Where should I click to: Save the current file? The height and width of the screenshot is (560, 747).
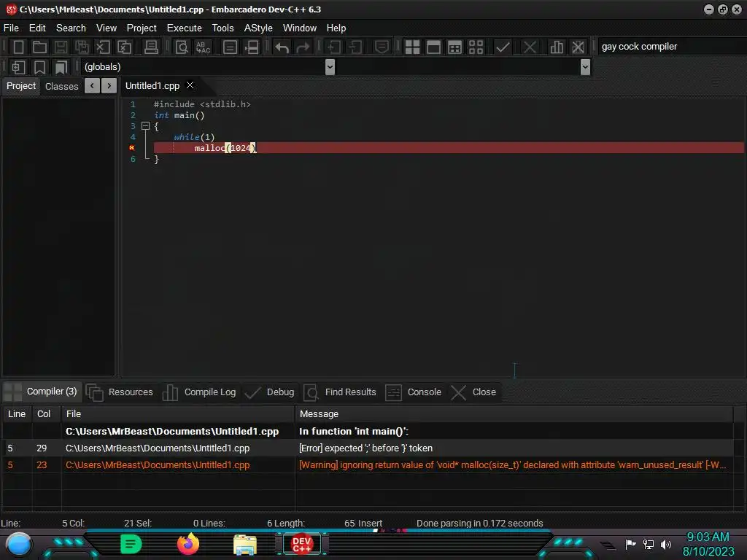click(x=61, y=47)
